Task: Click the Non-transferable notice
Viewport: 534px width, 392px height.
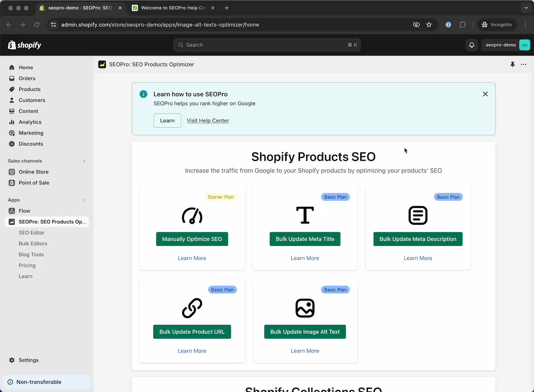Action: pos(47,382)
